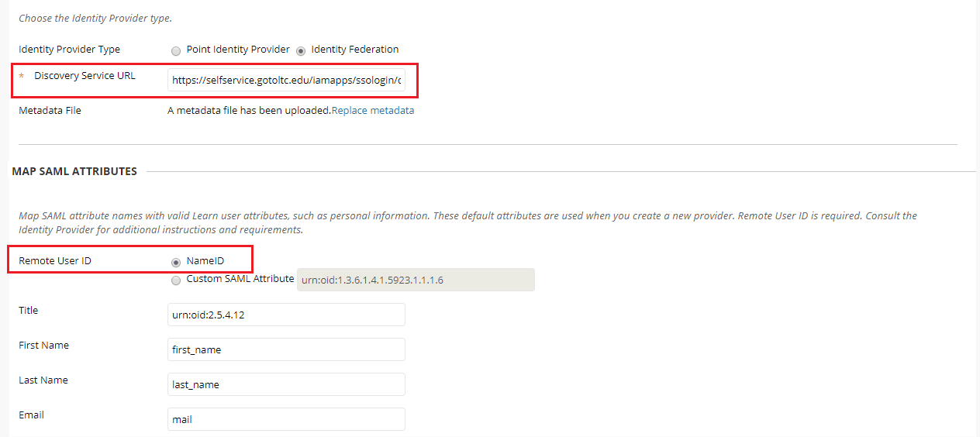Click the 'Choose the Identity Provider type.' instruction text
This screenshot has width=980, height=437.
[x=95, y=18]
